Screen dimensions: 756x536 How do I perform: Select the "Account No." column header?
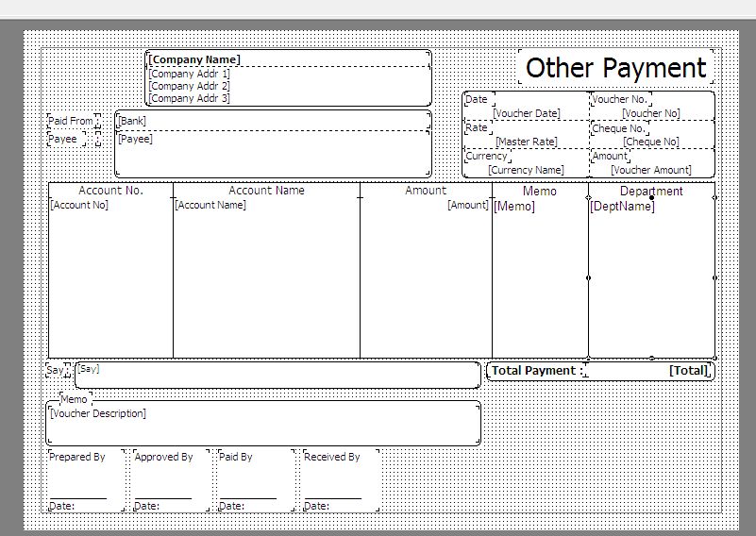[x=110, y=191]
